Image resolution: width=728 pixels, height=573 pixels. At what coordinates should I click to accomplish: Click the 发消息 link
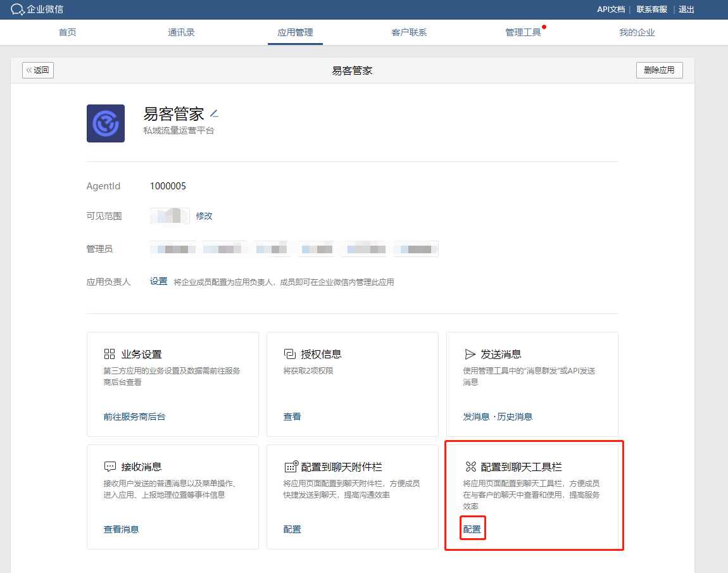(476, 417)
